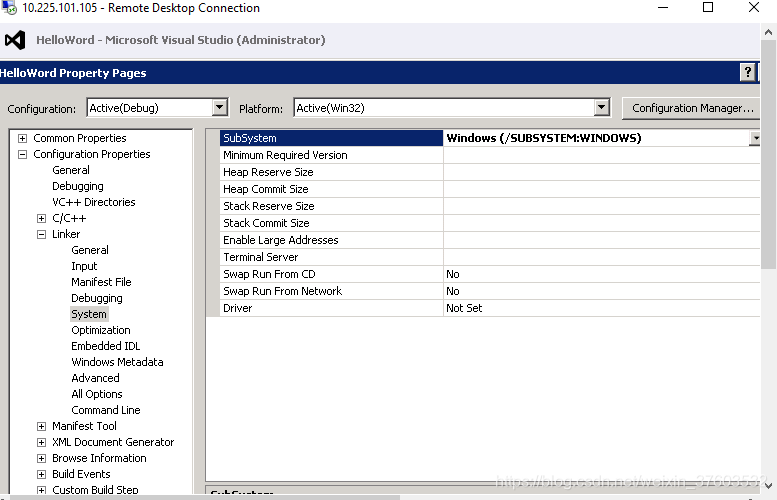
Task: Click the Windows (/SUBSYSTEM:WINDOWS) value
Action: point(544,138)
